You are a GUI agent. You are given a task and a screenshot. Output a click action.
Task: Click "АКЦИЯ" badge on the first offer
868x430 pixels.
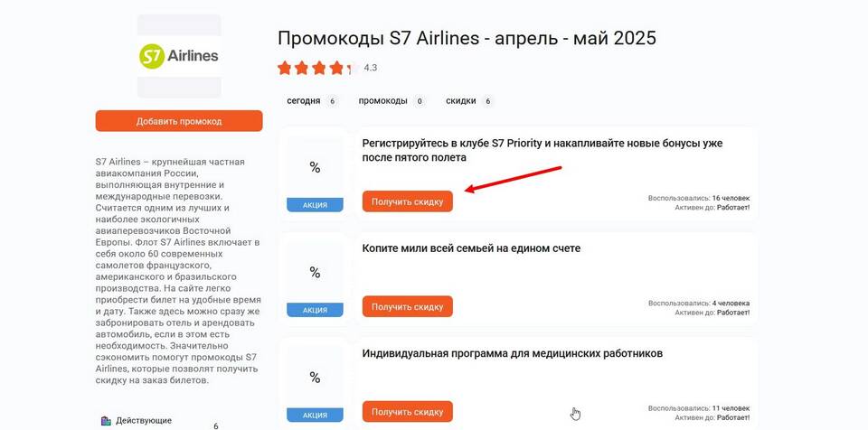point(315,205)
